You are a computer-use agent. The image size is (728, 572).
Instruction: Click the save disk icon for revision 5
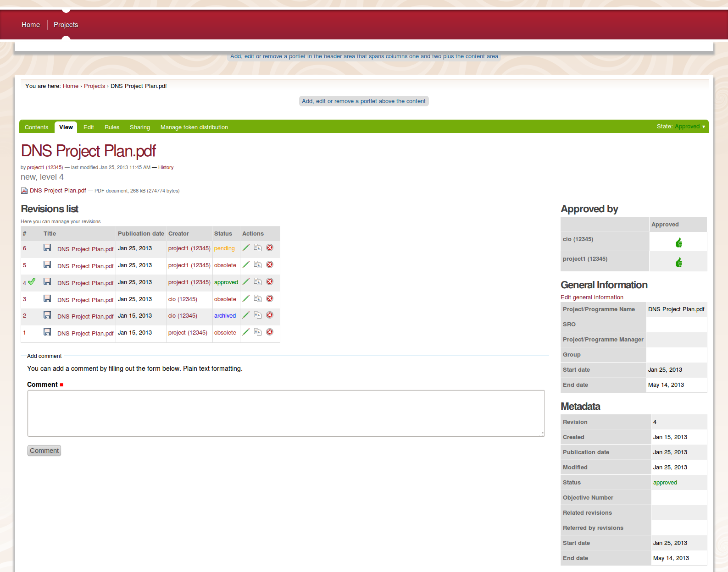tap(47, 264)
